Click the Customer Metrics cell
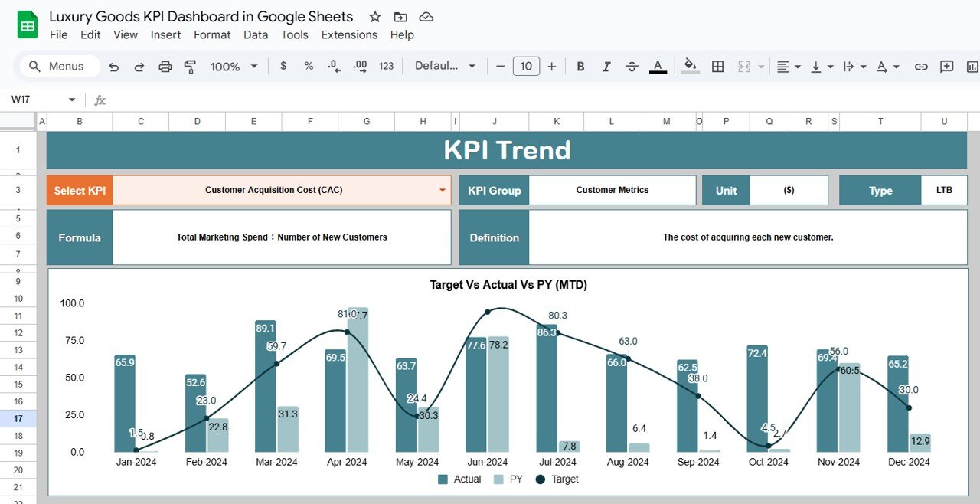The image size is (980, 504). click(x=612, y=190)
